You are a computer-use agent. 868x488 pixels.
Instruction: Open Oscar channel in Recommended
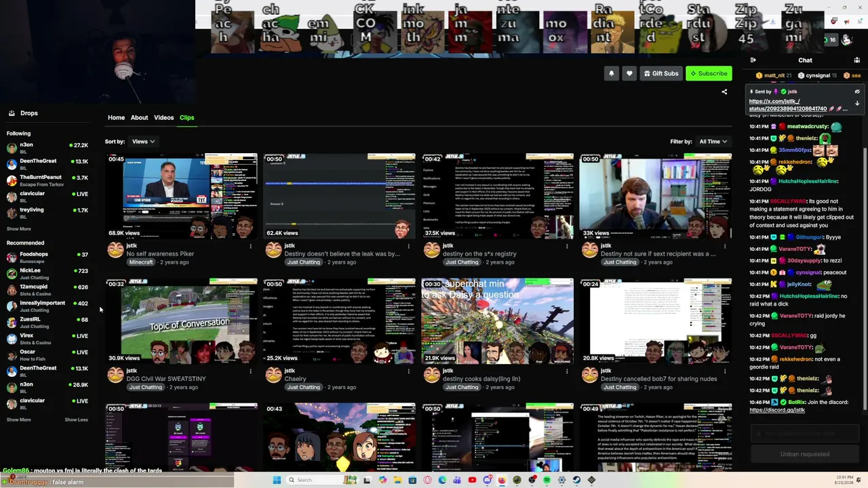(47, 355)
